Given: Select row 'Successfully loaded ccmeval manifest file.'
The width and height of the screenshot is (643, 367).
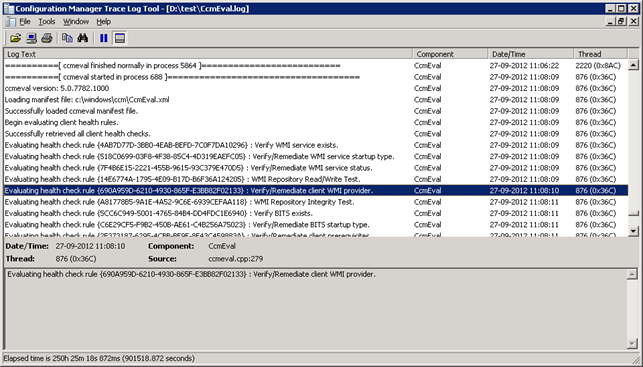Looking at the screenshot, I should coord(316,111).
